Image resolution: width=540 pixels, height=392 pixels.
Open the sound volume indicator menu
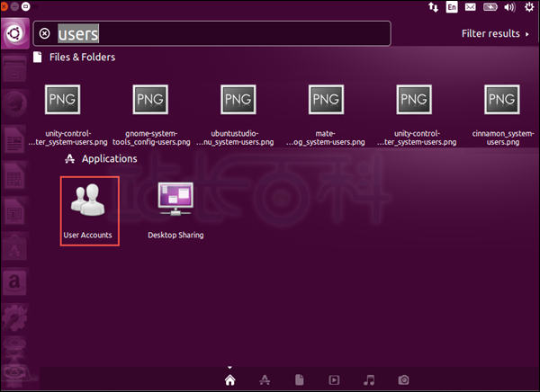tap(509, 7)
